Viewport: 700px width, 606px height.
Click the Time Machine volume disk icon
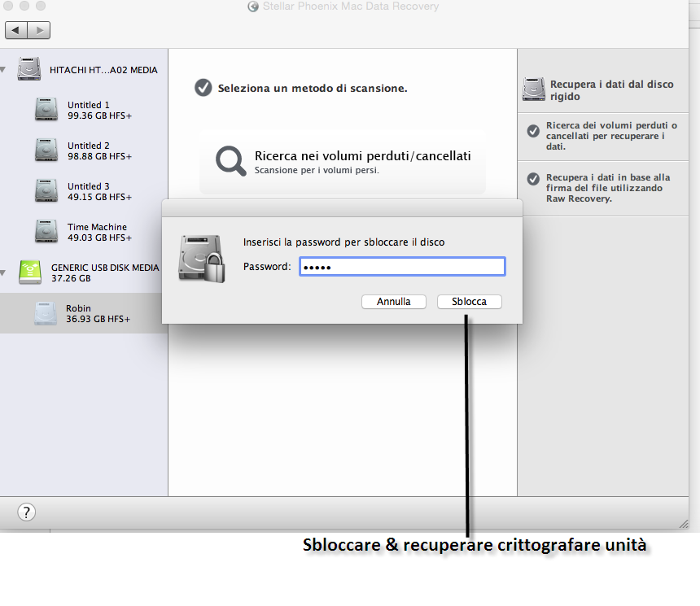46,232
